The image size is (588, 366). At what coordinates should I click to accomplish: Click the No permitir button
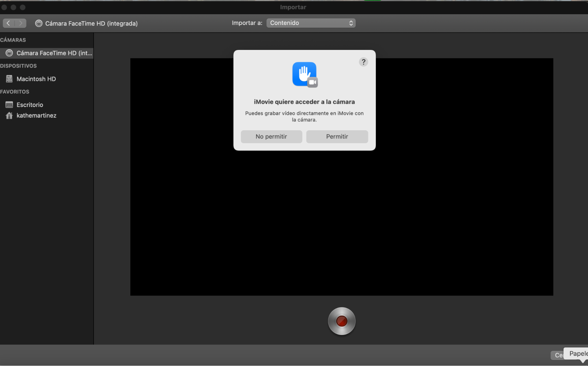coord(271,137)
